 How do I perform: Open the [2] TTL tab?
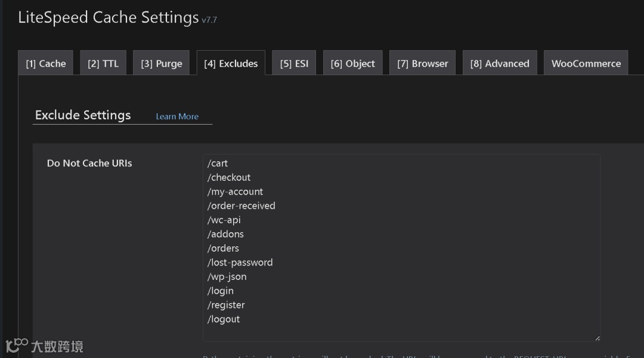103,63
